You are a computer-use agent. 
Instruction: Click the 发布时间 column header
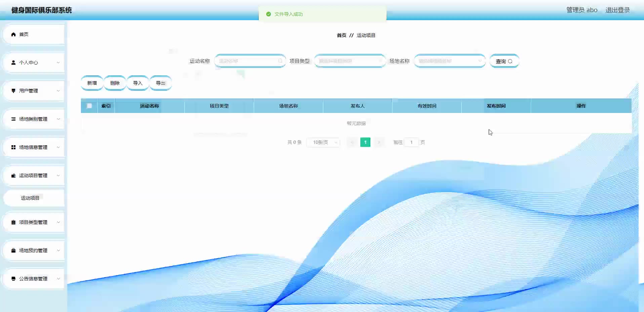pyautogui.click(x=496, y=106)
